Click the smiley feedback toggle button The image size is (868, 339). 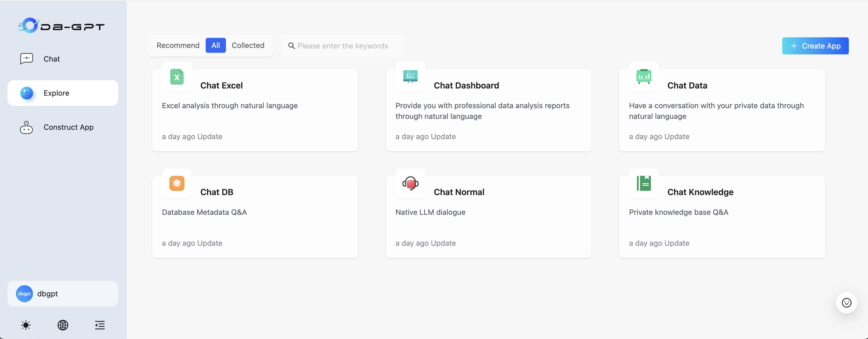pos(846,302)
